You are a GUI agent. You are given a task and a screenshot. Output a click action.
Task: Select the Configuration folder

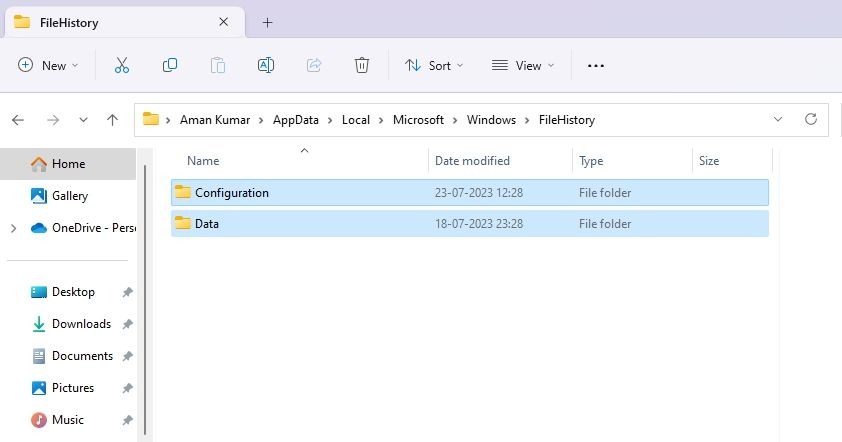470,192
